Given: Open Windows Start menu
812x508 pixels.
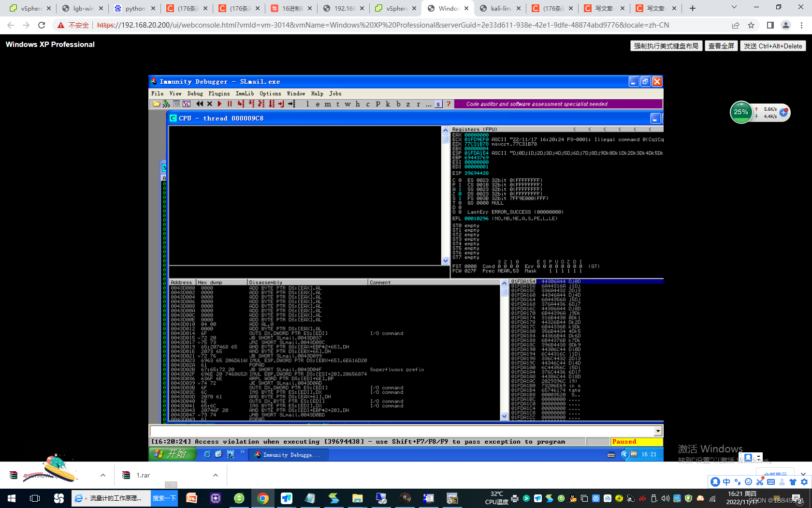Looking at the screenshot, I should 12,498.
